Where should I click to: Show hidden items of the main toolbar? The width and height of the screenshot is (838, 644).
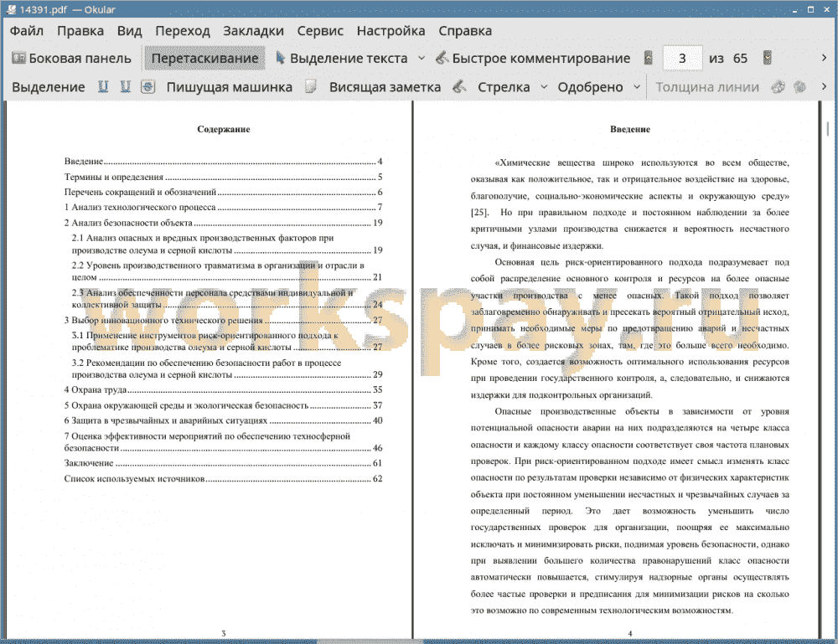click(824, 58)
